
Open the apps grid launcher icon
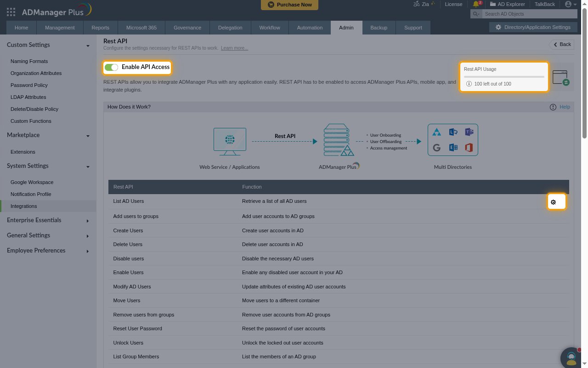click(x=11, y=12)
